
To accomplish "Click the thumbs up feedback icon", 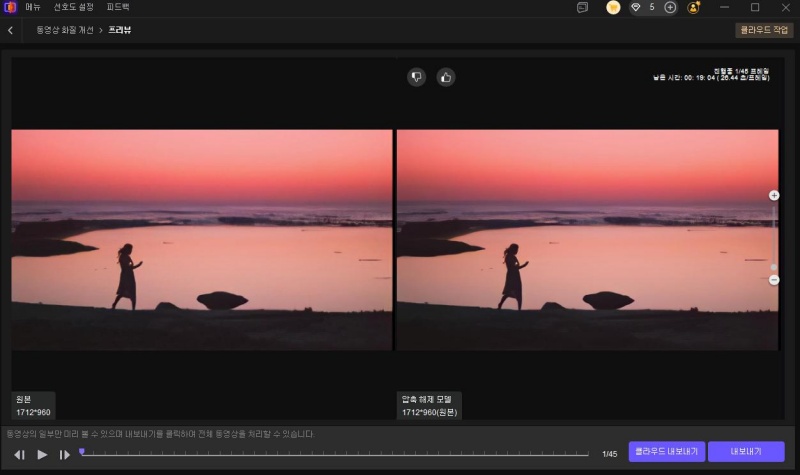I will tap(446, 77).
